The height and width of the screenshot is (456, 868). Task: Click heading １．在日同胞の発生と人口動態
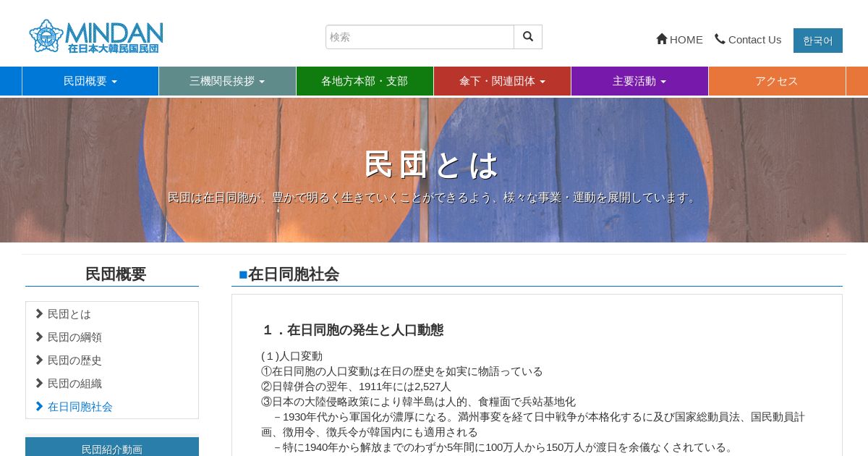[352, 330]
